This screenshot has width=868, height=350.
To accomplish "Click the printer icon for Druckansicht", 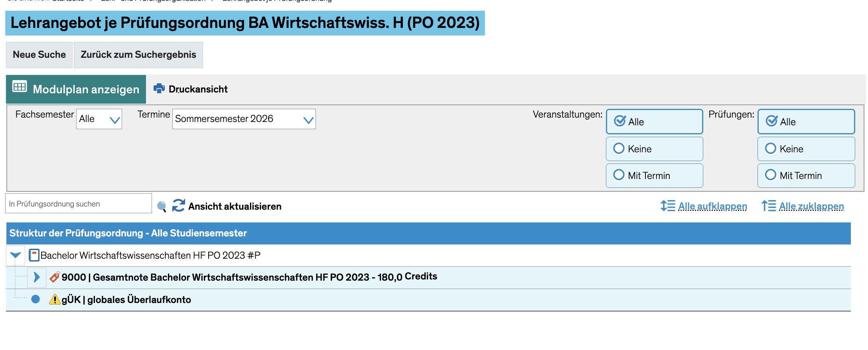I will coord(159,88).
